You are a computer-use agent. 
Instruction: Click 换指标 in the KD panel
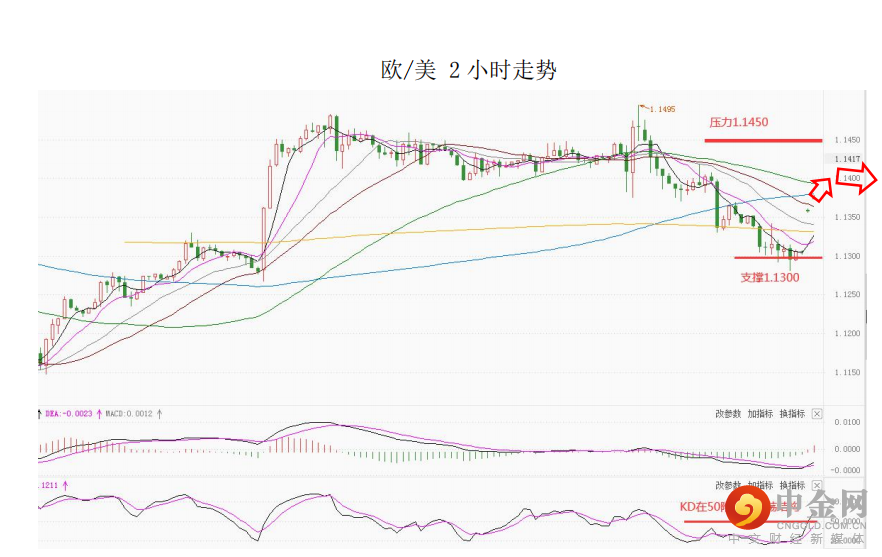(793, 485)
